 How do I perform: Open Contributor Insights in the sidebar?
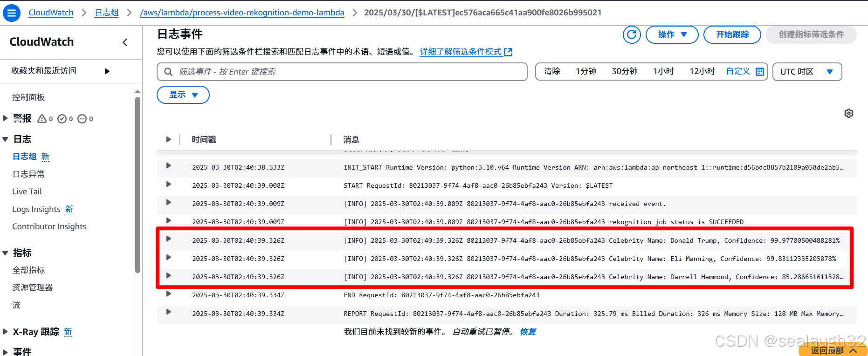[49, 226]
